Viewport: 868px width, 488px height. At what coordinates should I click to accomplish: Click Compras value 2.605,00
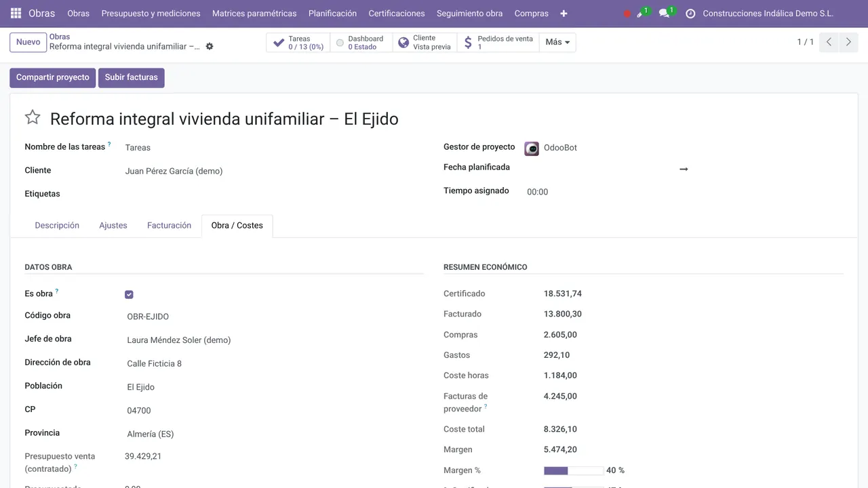tap(560, 335)
